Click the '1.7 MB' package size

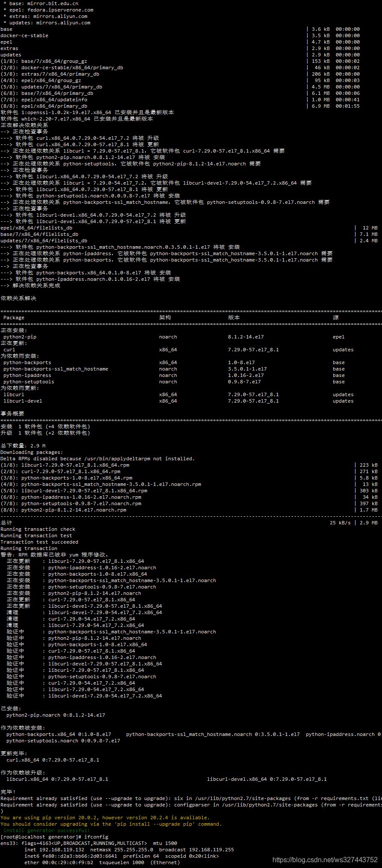coord(369,510)
